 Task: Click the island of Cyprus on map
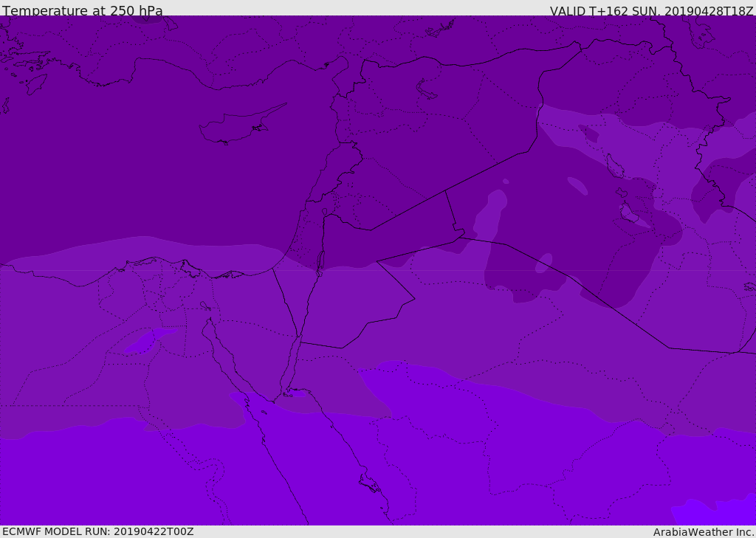[240, 125]
